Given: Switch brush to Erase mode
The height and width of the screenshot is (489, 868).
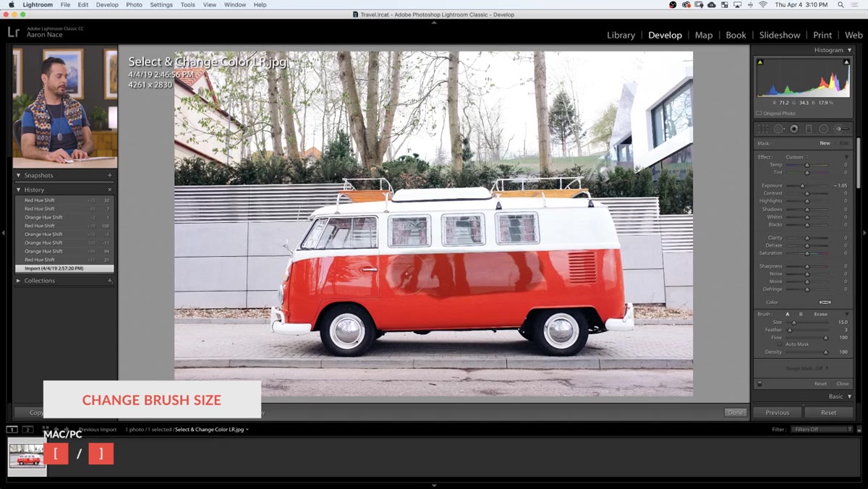Looking at the screenshot, I should pos(821,314).
